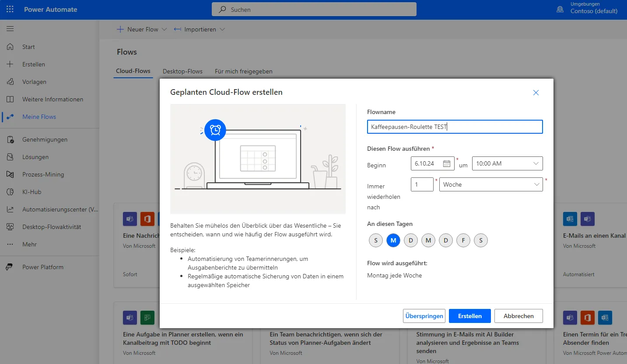The width and height of the screenshot is (627, 364).
Task: Click the Vorlagen icon in sidebar
Action: (x=10, y=82)
